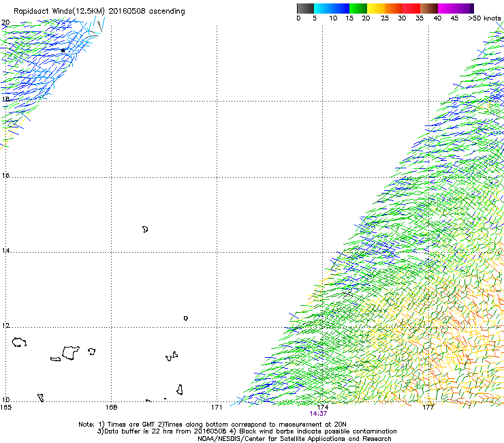Click the '15' legend label
Image resolution: width=504 pixels, height=443 pixels.
(349, 18)
